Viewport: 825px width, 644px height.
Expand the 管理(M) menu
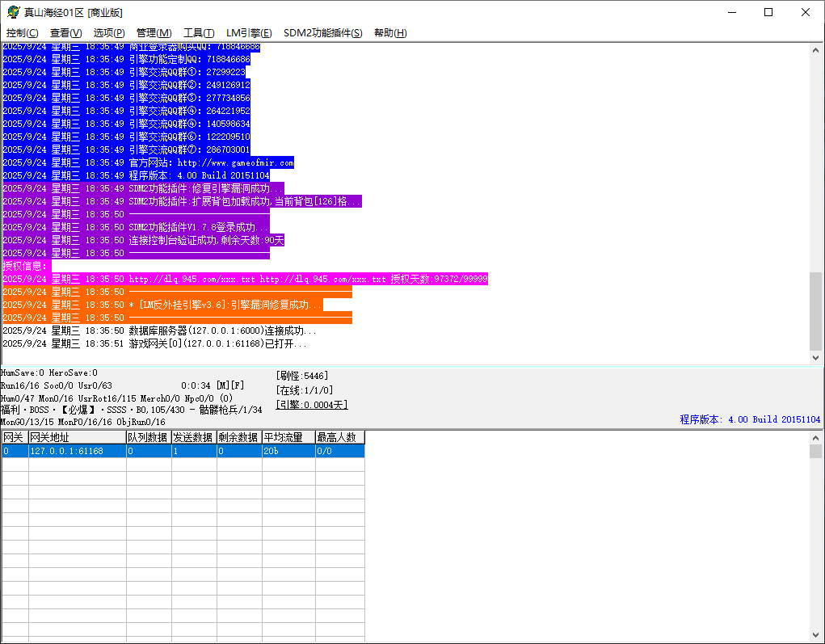tap(154, 33)
